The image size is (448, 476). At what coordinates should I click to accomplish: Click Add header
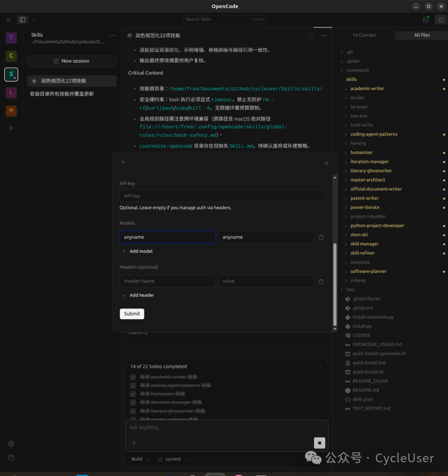click(138, 295)
